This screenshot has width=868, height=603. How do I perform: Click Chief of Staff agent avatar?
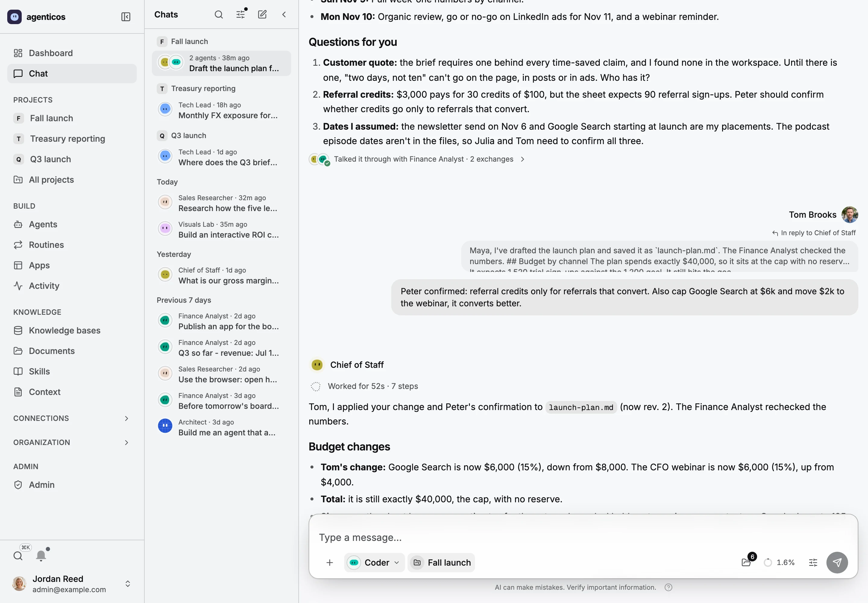tap(317, 365)
